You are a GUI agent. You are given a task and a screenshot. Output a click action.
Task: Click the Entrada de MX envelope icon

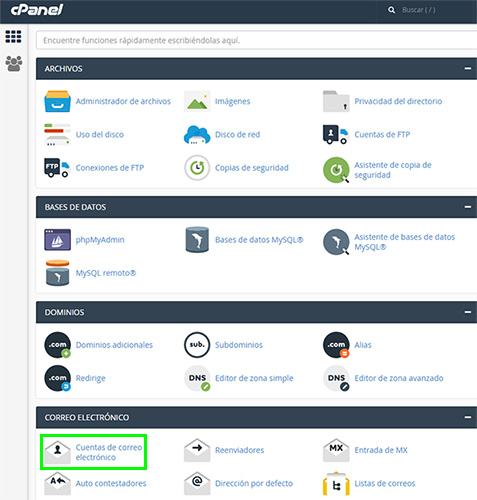[336, 450]
